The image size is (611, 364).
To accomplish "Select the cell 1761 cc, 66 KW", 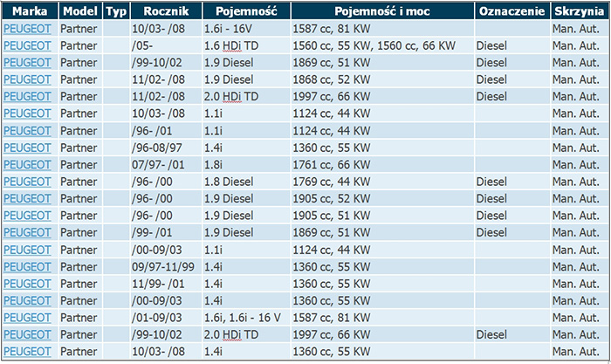I will pyautogui.click(x=382, y=164).
